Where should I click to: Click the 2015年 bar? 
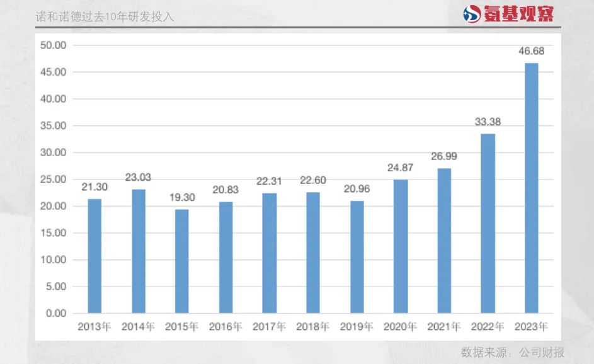click(x=182, y=261)
